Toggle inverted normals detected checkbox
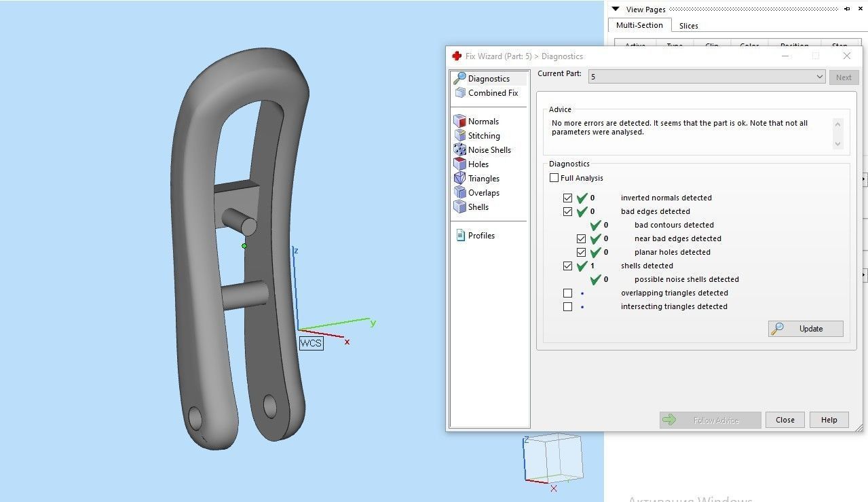Image resolution: width=868 pixels, height=502 pixels. point(568,198)
